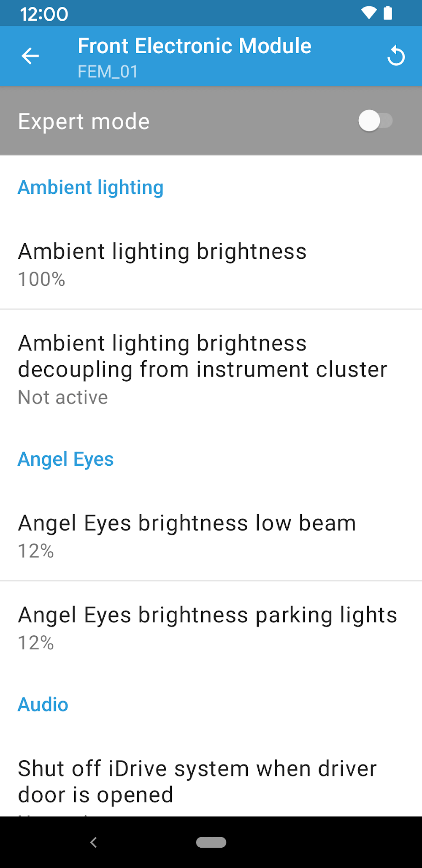This screenshot has height=868, width=422.
Task: Tap the home pill in the navigation bar
Action: click(211, 842)
